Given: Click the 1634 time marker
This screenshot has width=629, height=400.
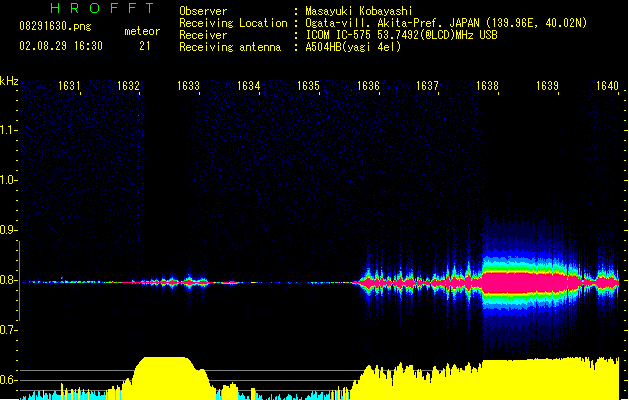Looking at the screenshot, I should (x=248, y=86).
